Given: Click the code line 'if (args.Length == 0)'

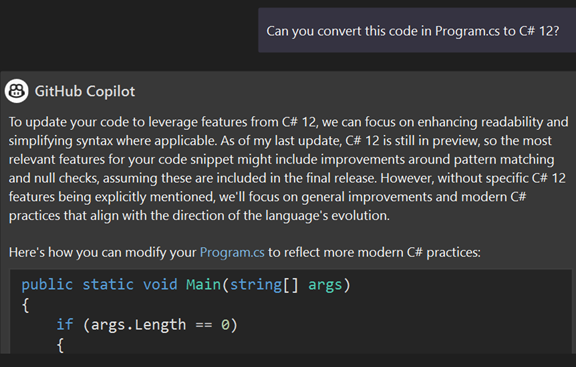Looking at the screenshot, I should click(147, 325).
